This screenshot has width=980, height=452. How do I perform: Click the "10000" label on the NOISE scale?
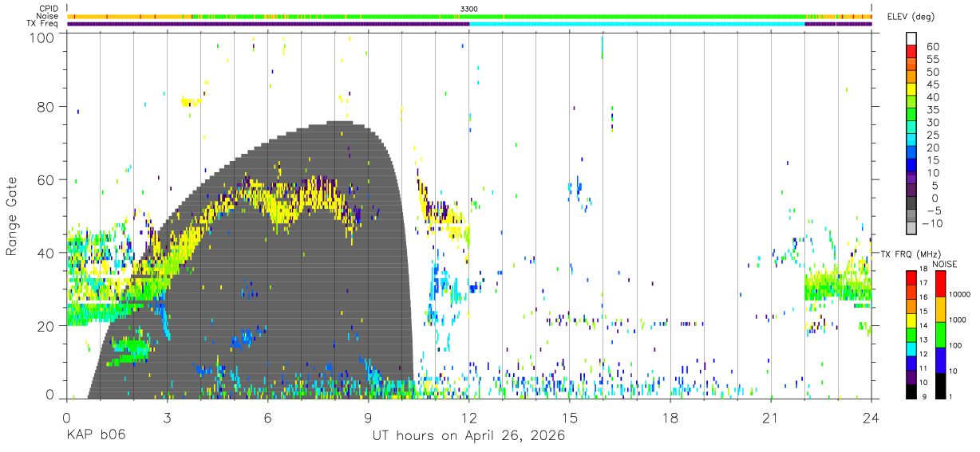tap(959, 296)
